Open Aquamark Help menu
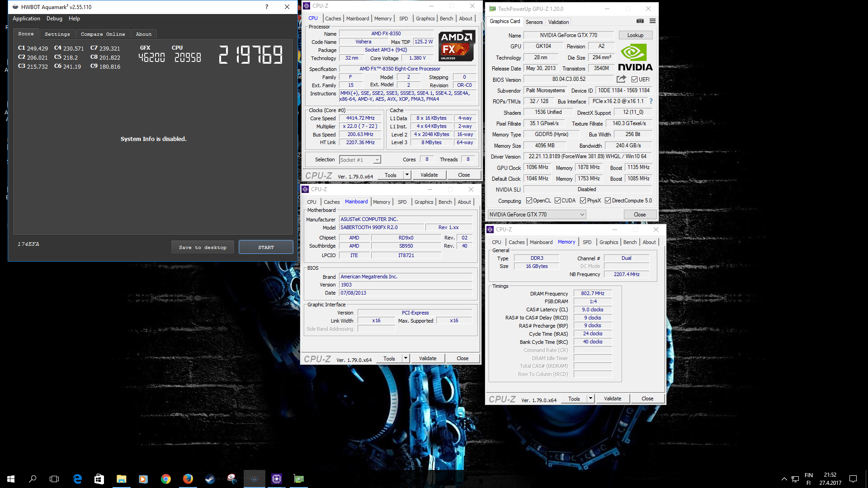This screenshot has width=868, height=488. [x=74, y=19]
